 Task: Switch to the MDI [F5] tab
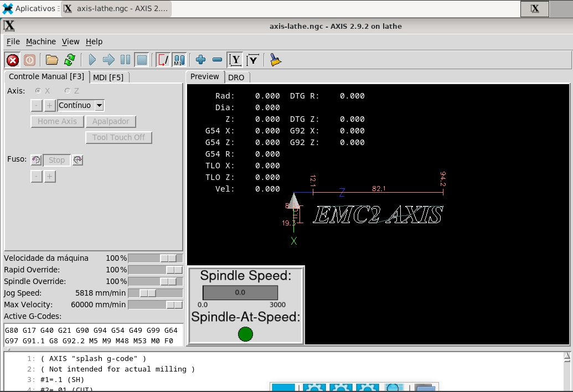pyautogui.click(x=109, y=78)
